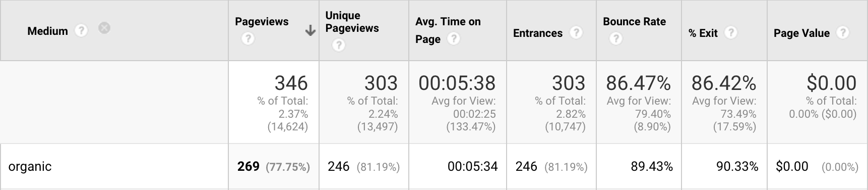
Task: Open the help icon next to % Exit
Action: (731, 33)
